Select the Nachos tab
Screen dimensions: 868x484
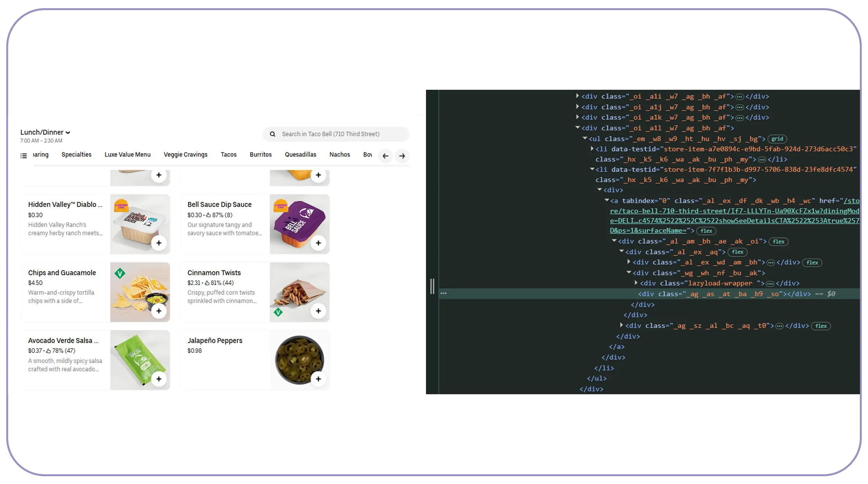340,155
